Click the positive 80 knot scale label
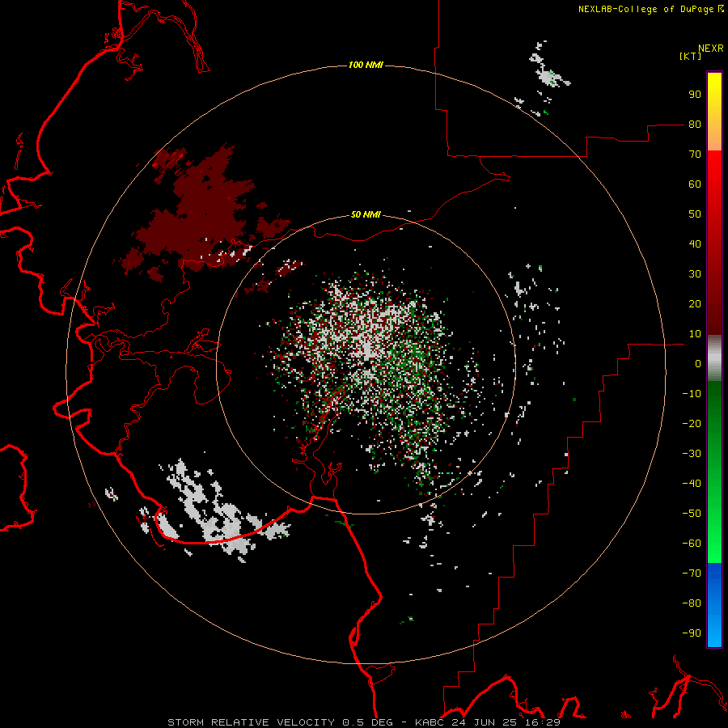 click(695, 125)
